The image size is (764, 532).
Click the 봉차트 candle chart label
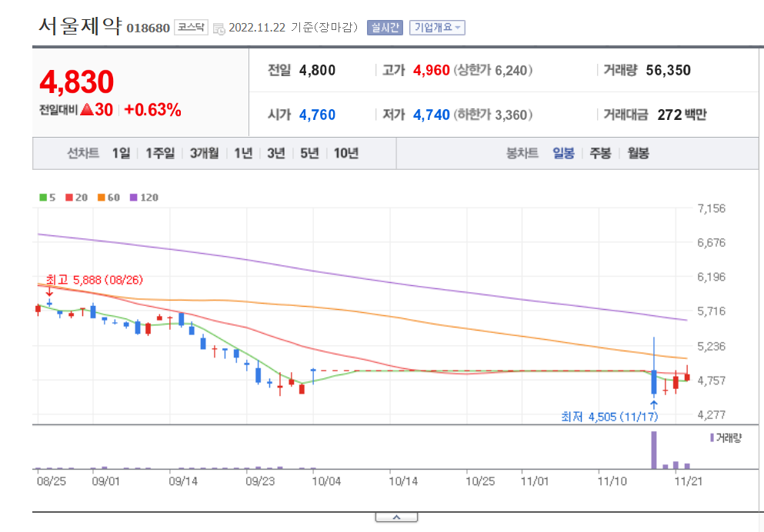[522, 153]
